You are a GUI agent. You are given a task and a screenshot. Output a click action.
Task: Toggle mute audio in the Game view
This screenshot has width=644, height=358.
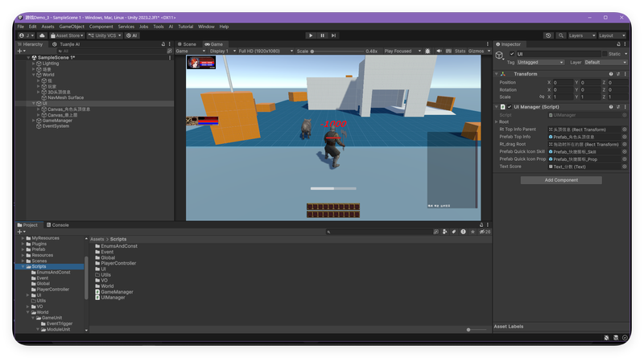coord(439,51)
